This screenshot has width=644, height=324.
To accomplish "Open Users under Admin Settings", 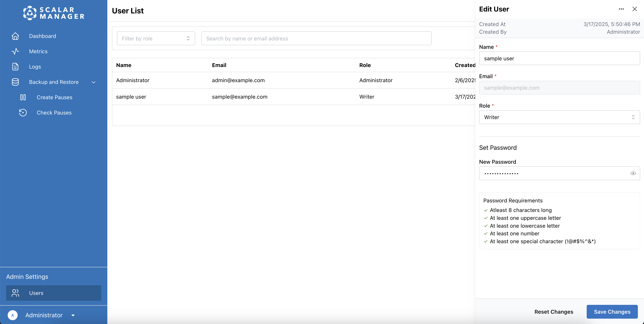I will (36, 293).
